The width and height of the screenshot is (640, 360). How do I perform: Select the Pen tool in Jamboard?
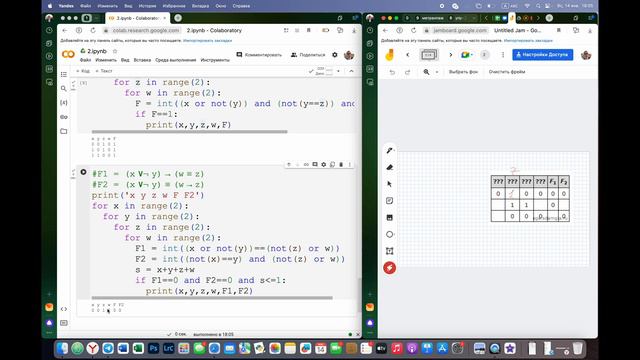pyautogui.click(x=389, y=151)
